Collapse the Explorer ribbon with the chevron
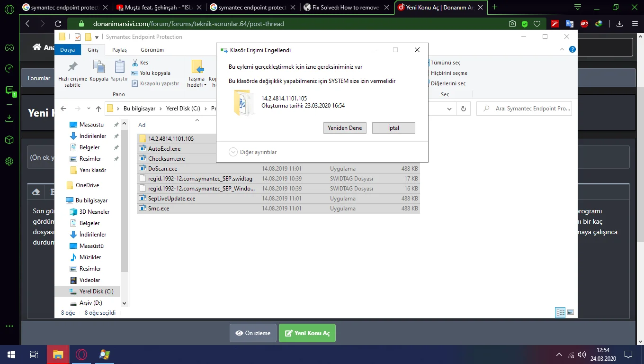 pos(562,49)
